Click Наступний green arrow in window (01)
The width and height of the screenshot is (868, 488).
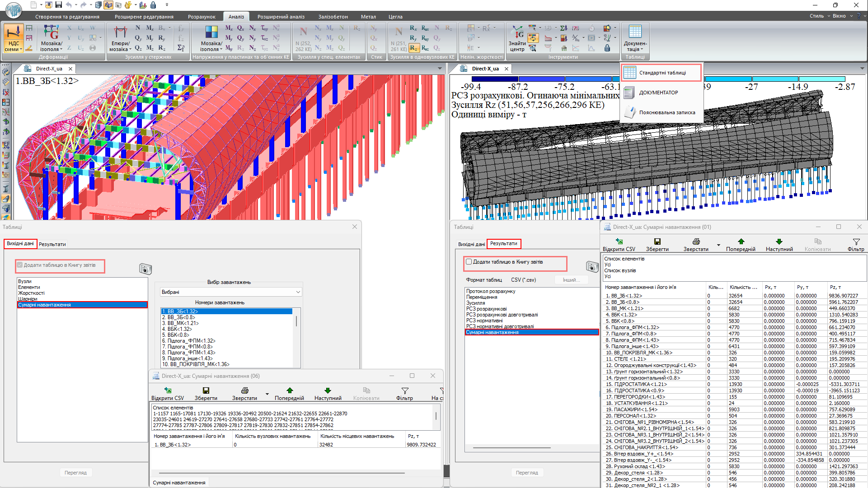779,242
